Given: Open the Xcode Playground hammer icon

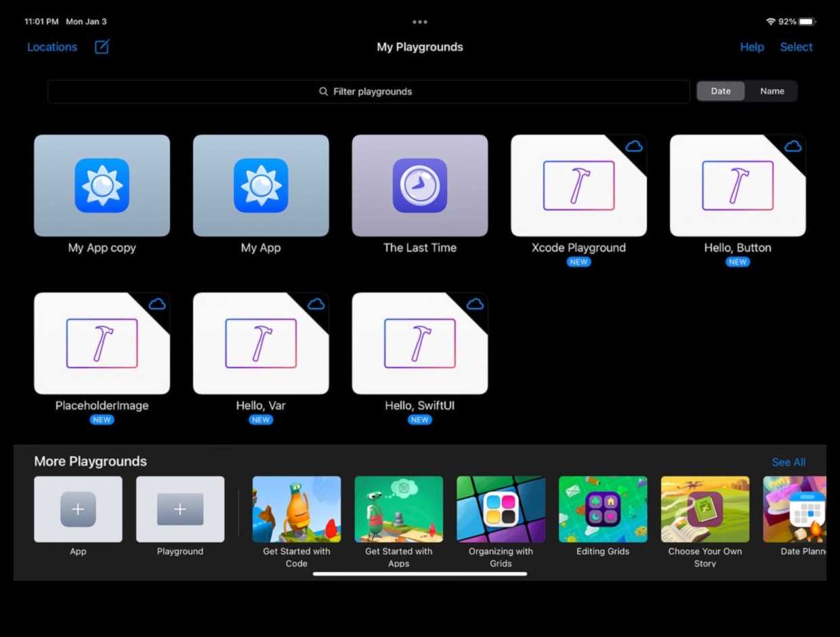Looking at the screenshot, I should tap(579, 185).
